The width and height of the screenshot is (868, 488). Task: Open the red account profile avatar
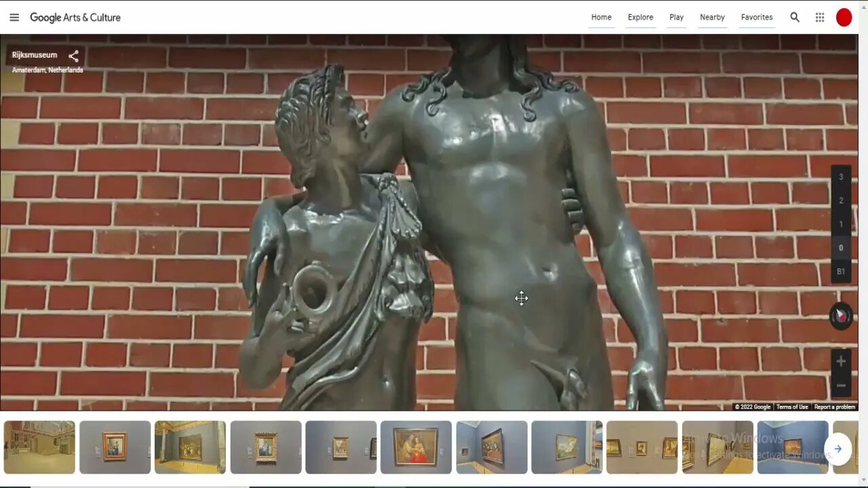(844, 18)
